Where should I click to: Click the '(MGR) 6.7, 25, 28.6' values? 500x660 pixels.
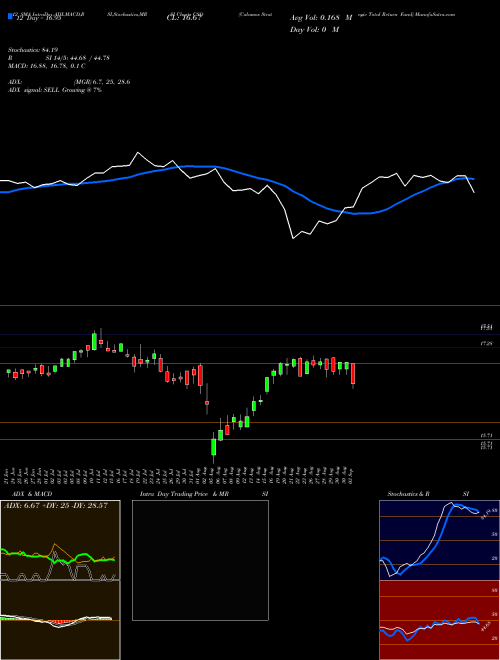pos(101,82)
